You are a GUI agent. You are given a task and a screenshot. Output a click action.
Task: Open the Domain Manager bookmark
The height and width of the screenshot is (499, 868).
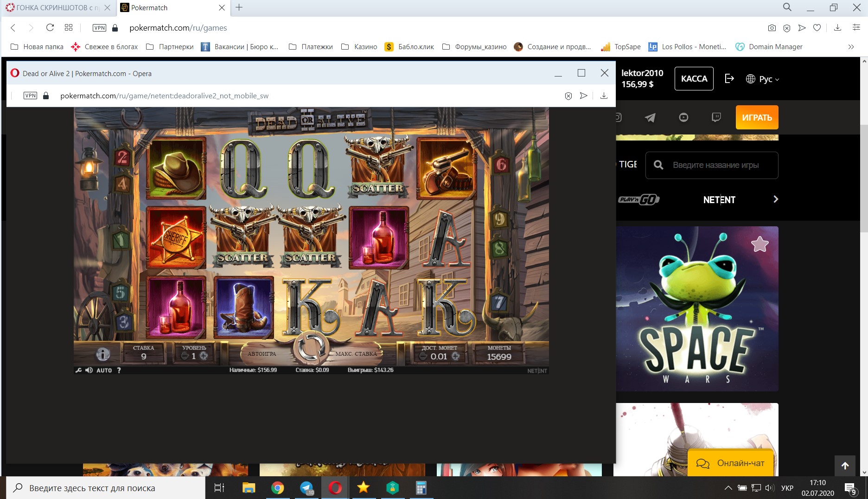pyautogui.click(x=769, y=47)
